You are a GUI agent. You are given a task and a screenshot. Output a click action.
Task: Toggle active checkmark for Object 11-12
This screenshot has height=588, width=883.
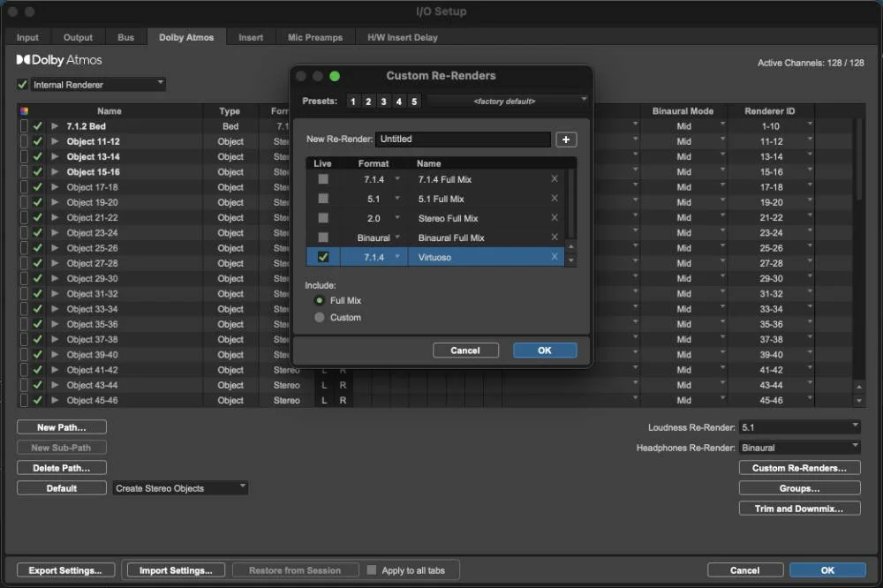click(x=38, y=141)
